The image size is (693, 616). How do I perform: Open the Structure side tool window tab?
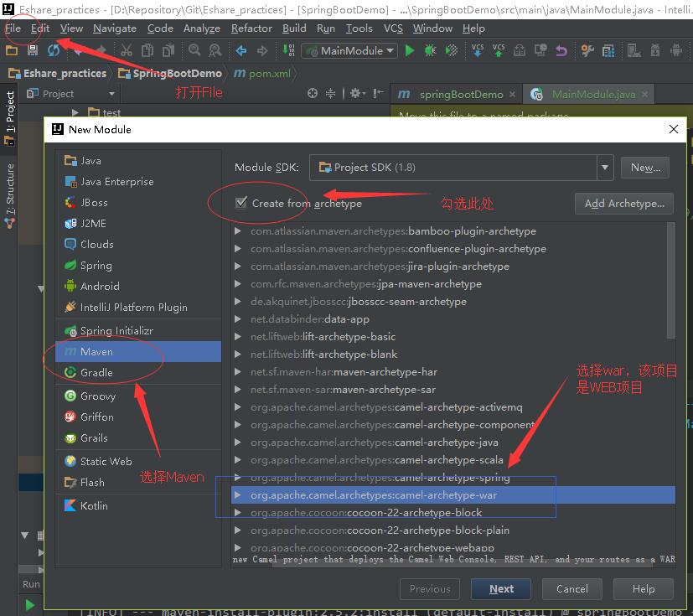pyautogui.click(x=9, y=196)
